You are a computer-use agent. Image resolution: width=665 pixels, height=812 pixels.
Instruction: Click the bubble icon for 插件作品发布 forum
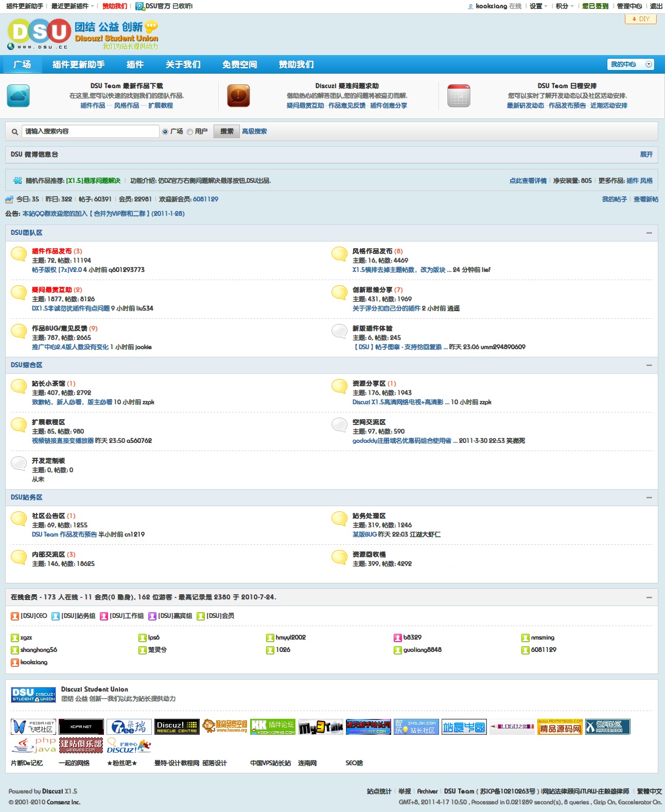point(19,254)
